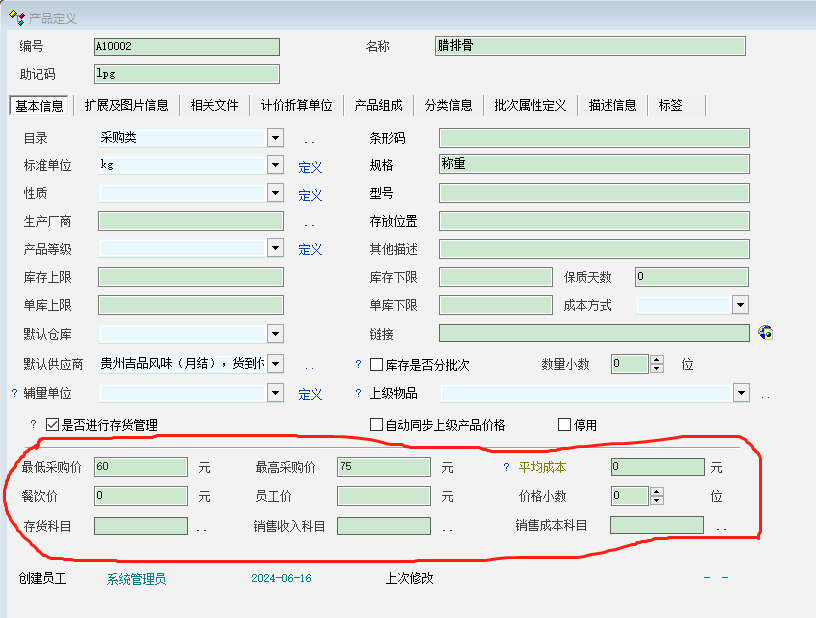Click the help icon before 库存是否分批
Screen dimensions: 816x618
(358, 365)
